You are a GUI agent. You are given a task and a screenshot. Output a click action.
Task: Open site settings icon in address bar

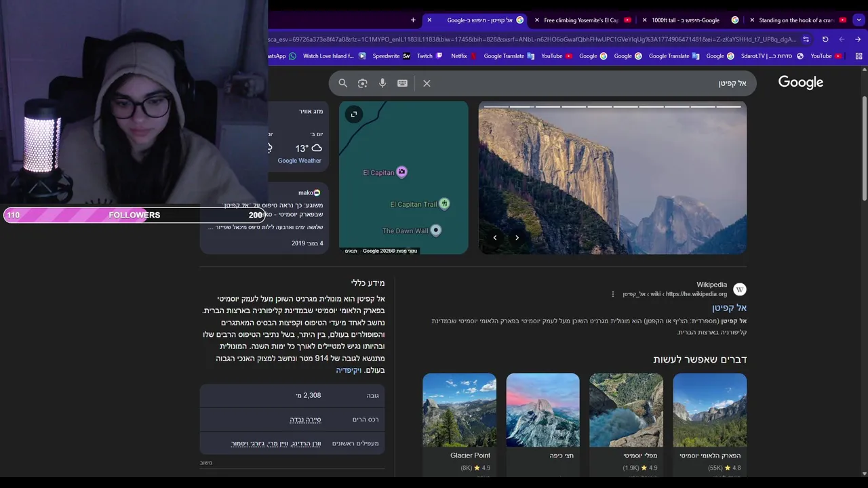coord(806,39)
